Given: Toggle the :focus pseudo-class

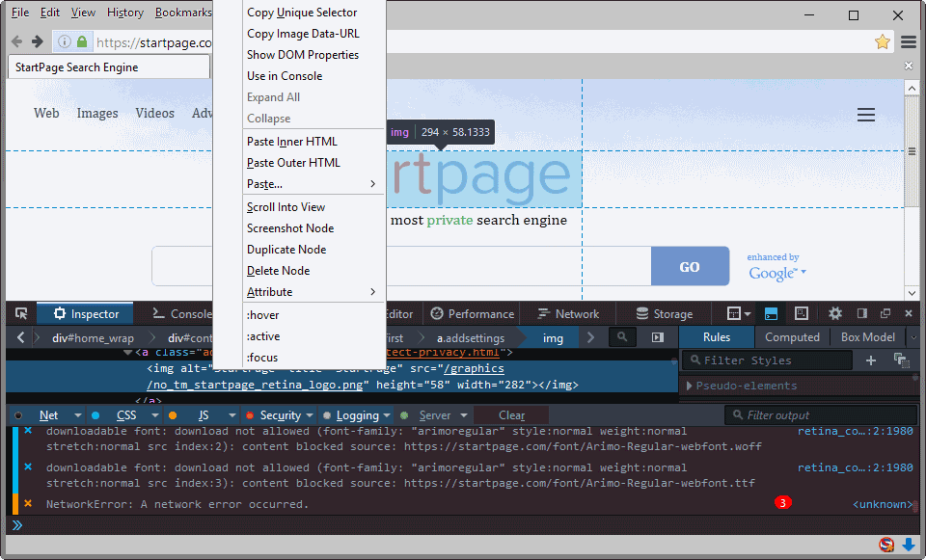Looking at the screenshot, I should (x=262, y=358).
